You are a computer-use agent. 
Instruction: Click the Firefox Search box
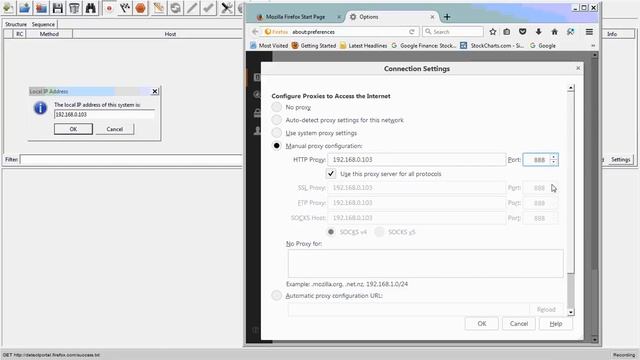[x=453, y=31]
